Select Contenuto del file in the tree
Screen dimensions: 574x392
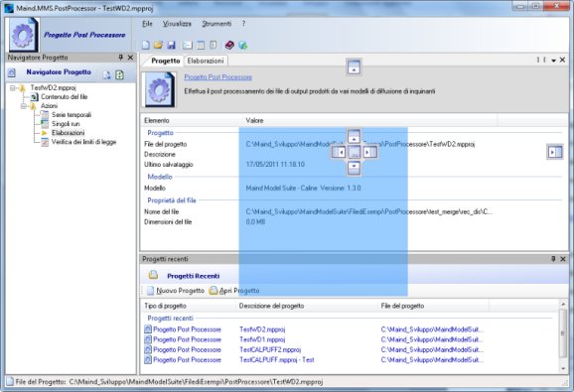tap(65, 97)
